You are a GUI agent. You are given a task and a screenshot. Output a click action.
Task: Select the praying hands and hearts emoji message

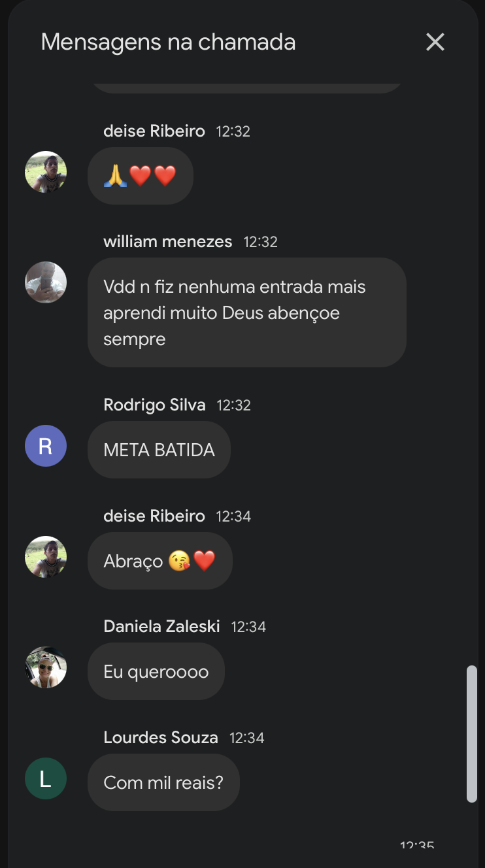(x=140, y=176)
